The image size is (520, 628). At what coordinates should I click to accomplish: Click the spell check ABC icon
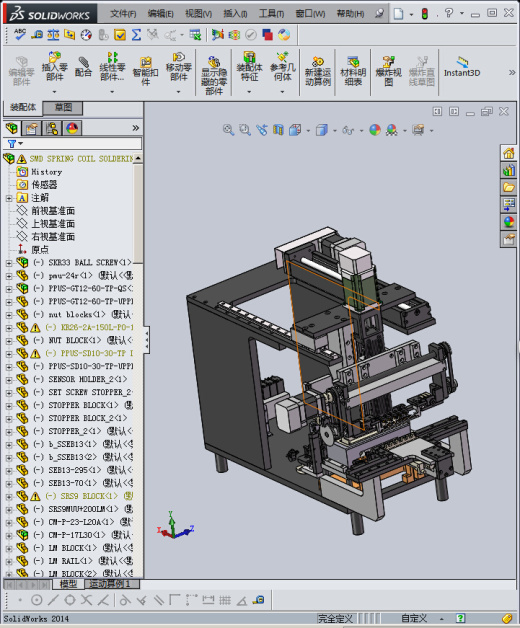point(20,34)
